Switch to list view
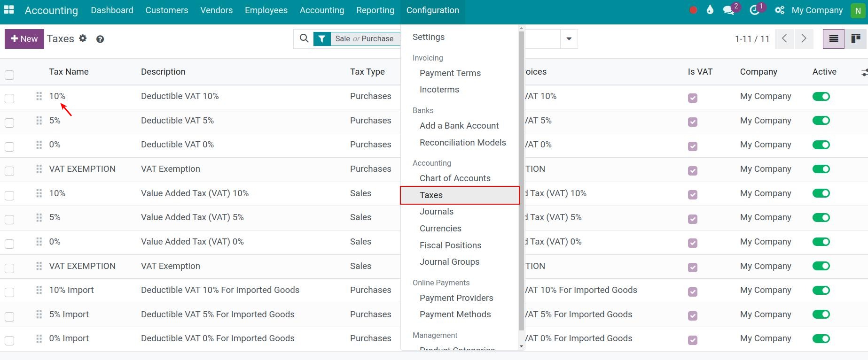The height and width of the screenshot is (360, 868). (x=834, y=38)
